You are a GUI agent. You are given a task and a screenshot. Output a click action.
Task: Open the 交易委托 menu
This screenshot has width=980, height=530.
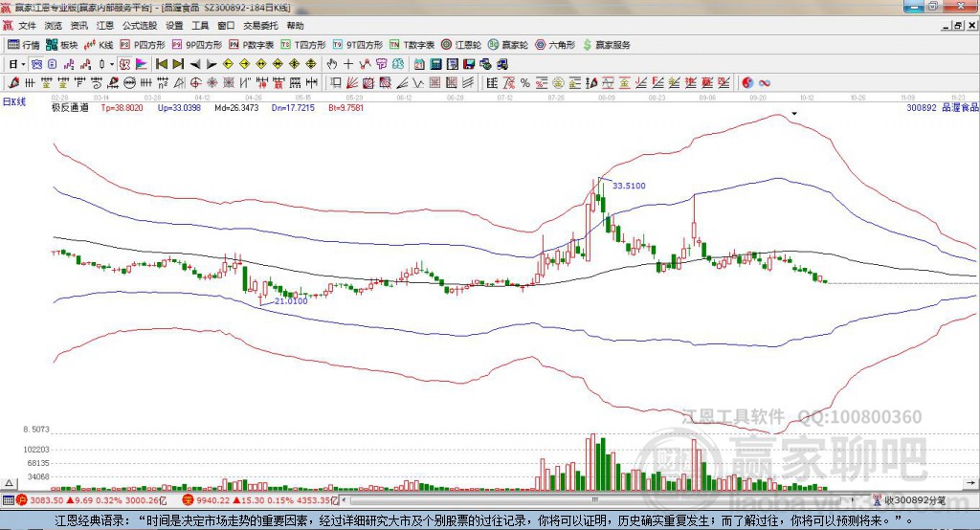pyautogui.click(x=260, y=26)
